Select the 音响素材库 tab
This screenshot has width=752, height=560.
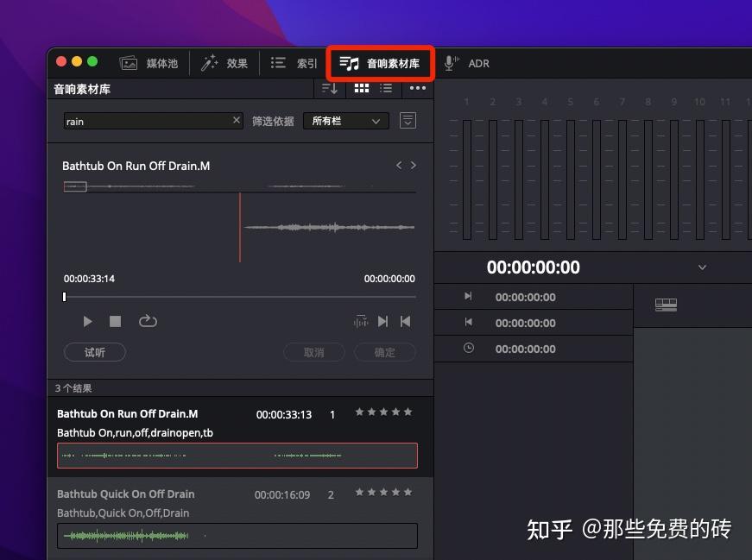tap(383, 62)
